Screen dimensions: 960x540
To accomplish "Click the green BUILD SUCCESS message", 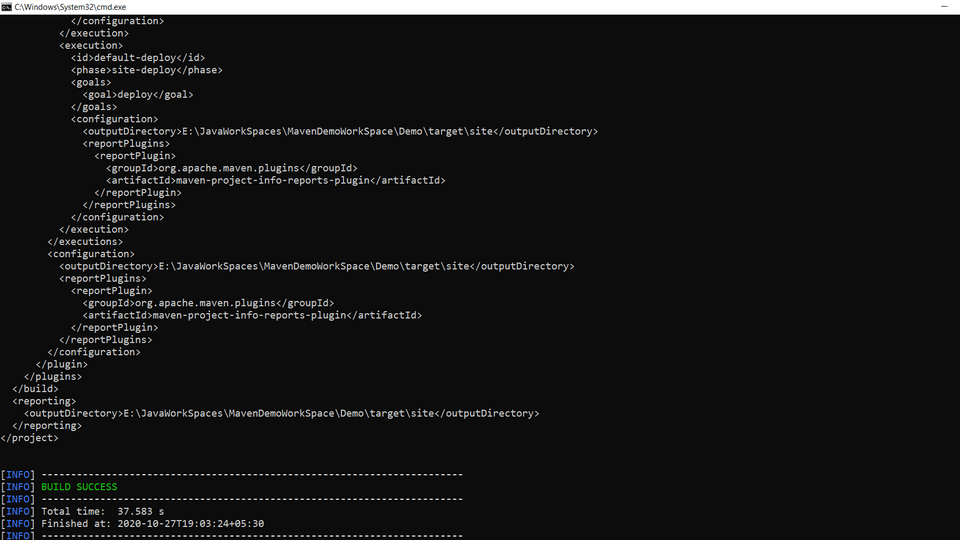I will pyautogui.click(x=79, y=487).
